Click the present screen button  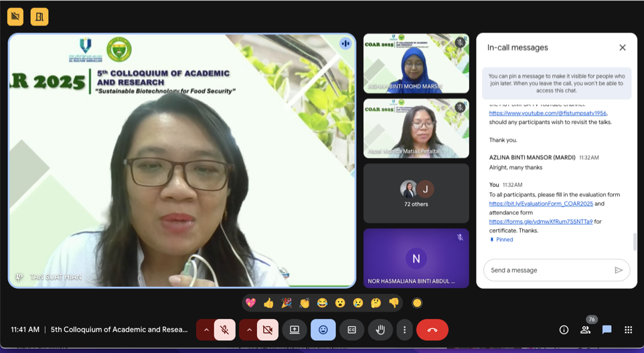pyautogui.click(x=295, y=330)
